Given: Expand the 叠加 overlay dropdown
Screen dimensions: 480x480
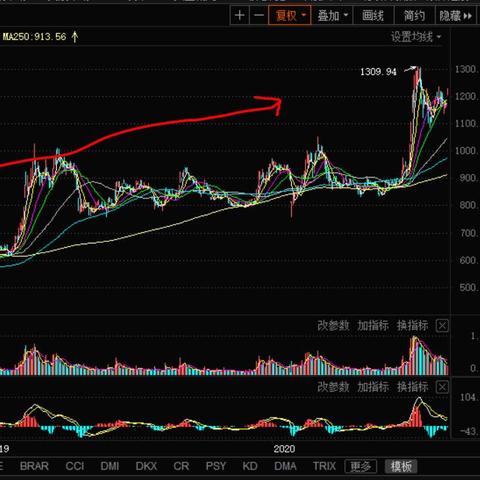Looking at the screenshot, I should [x=332, y=16].
